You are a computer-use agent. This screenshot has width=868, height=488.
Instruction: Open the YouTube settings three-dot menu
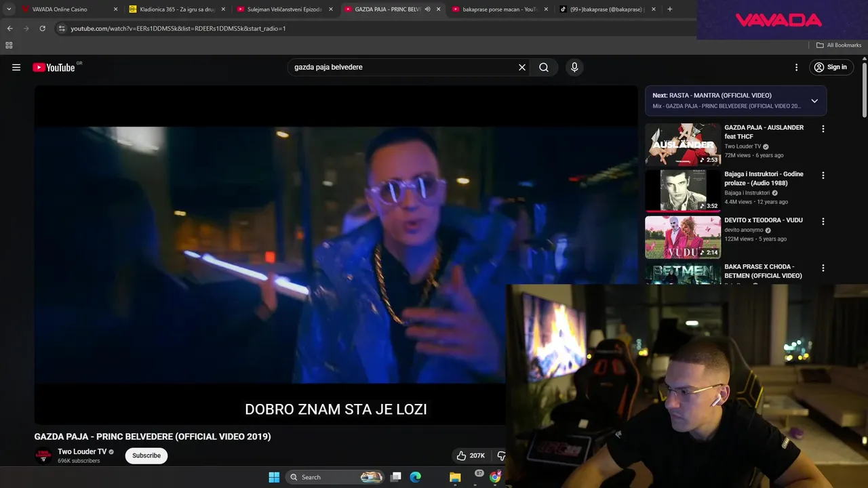coord(797,67)
